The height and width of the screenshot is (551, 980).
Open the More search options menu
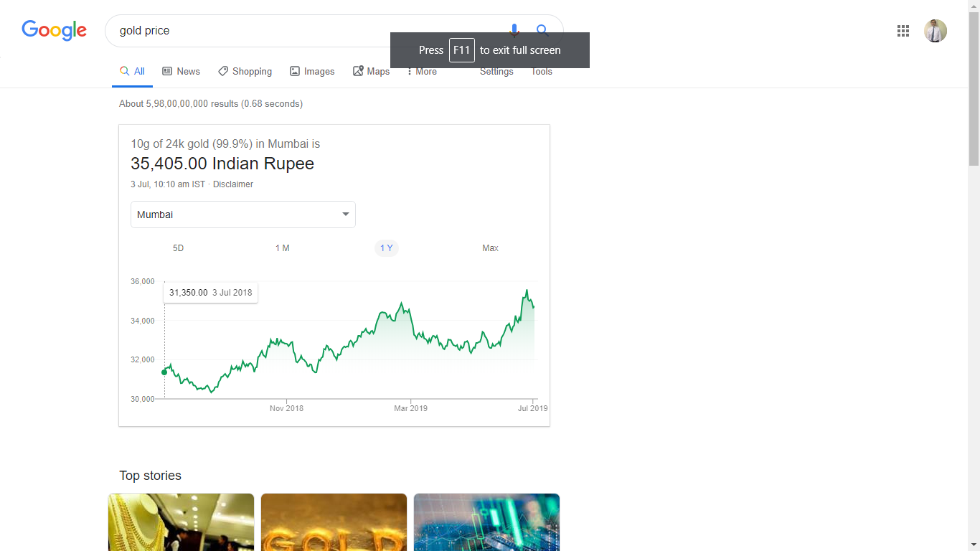(422, 71)
